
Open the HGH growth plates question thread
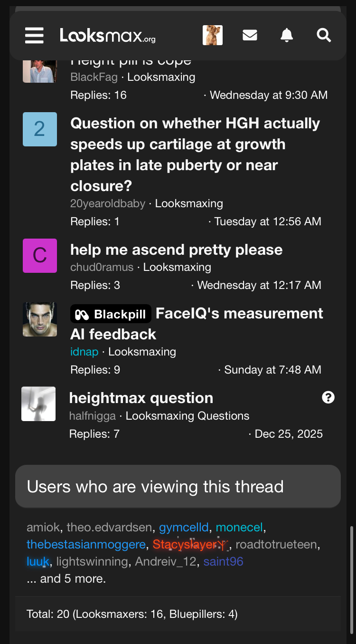195,154
